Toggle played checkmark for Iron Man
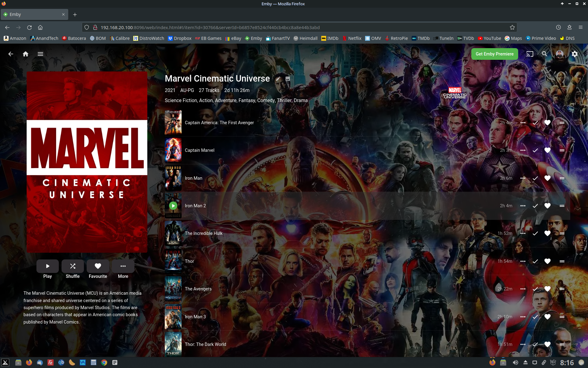Viewport: 588px width, 368px height. (x=535, y=178)
